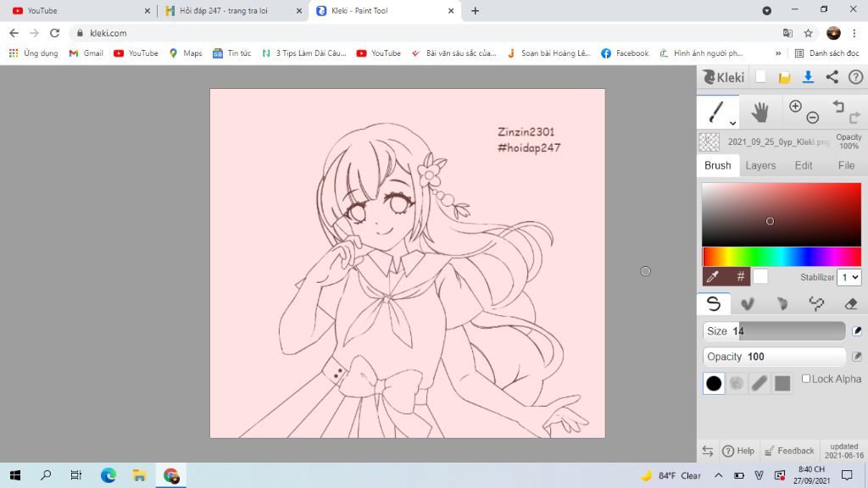The image size is (868, 488).
Task: Switch to the YouTube browser tab
Action: coord(81,10)
